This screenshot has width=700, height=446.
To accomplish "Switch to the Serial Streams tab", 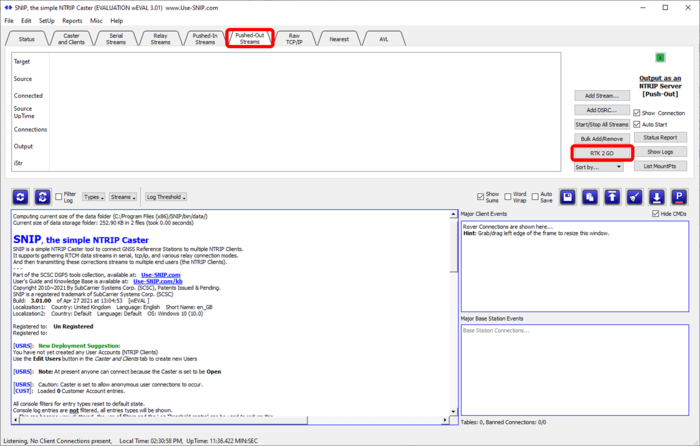I will (116, 39).
